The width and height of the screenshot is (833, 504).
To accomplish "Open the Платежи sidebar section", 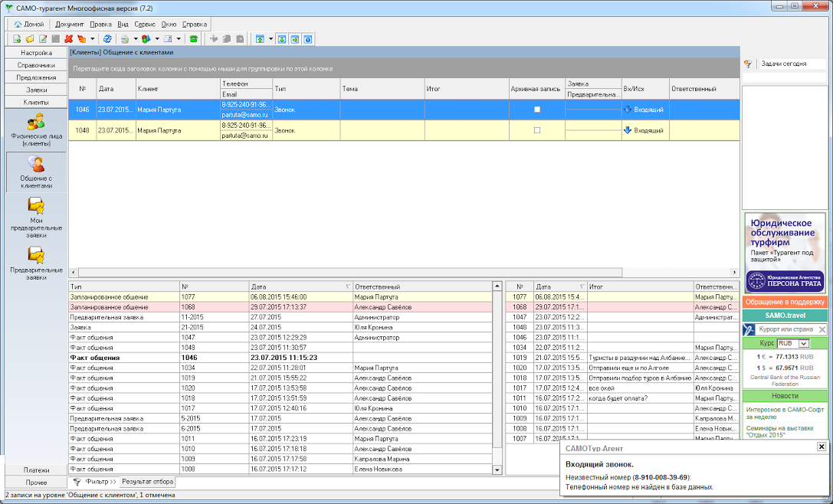I will pos(36,470).
